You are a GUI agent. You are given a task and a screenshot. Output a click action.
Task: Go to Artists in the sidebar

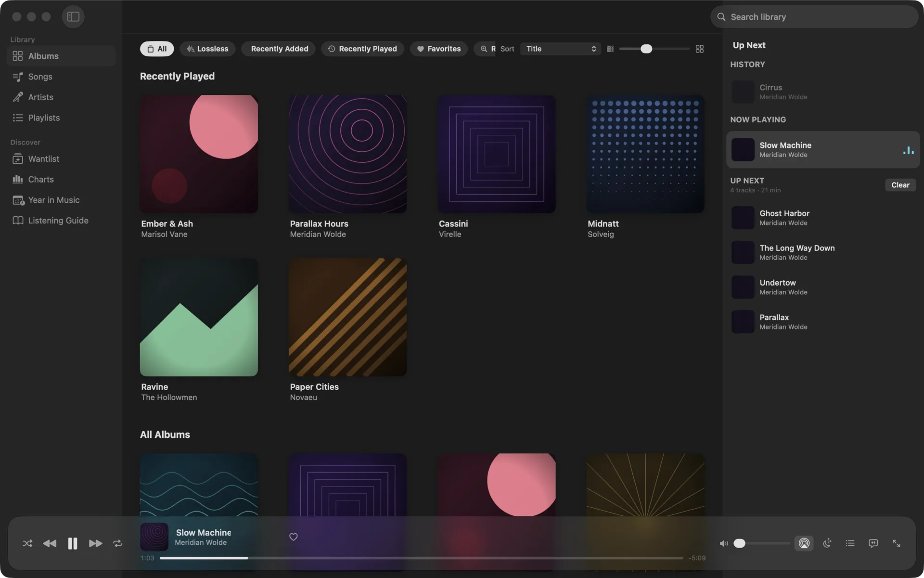(62, 97)
